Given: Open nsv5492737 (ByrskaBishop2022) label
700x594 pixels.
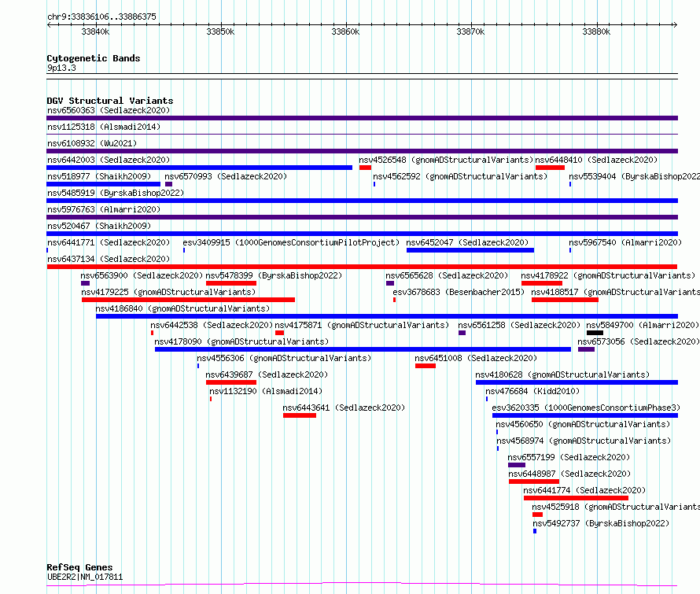Looking at the screenshot, I should 601,523.
